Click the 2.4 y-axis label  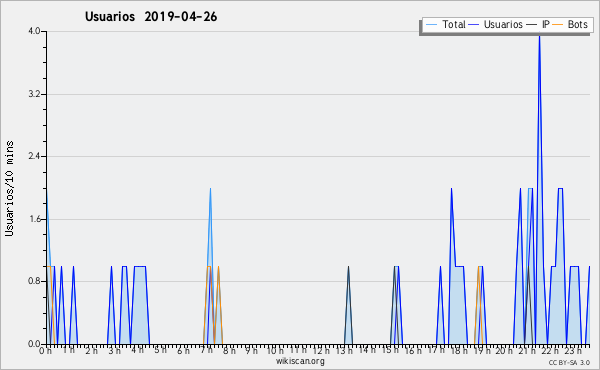pyautogui.click(x=34, y=156)
